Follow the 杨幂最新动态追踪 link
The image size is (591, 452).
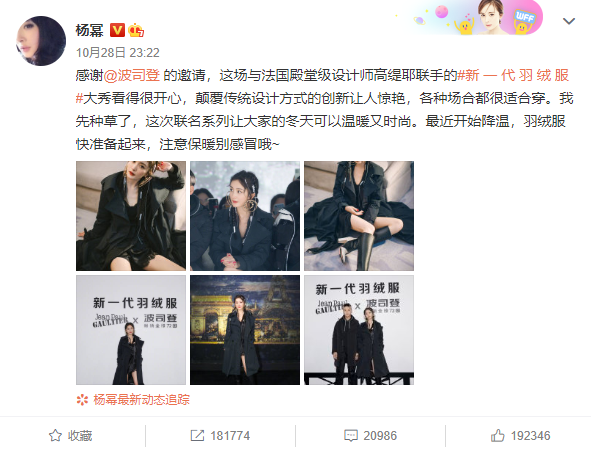(x=141, y=400)
